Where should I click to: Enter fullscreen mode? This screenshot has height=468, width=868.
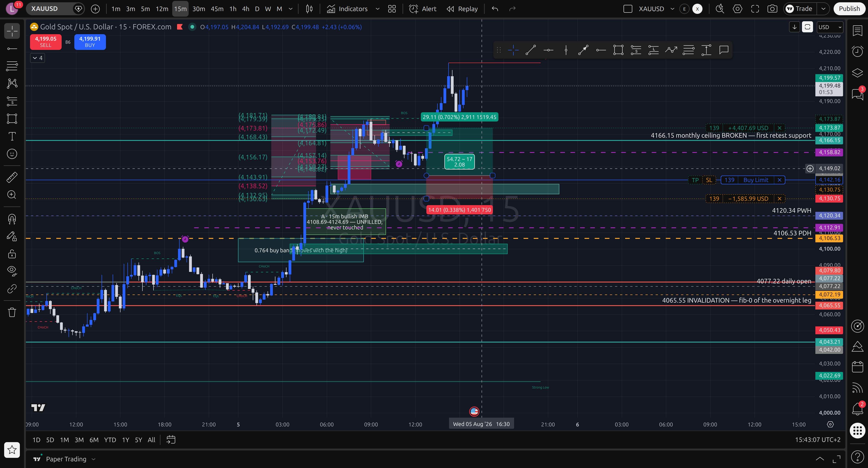point(755,9)
